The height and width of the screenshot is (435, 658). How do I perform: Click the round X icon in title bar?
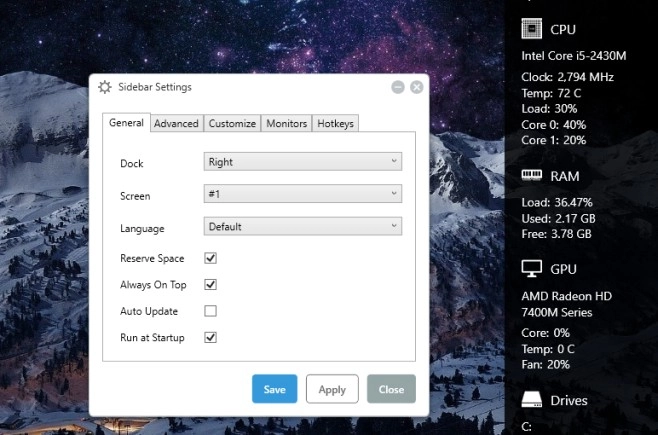(416, 87)
